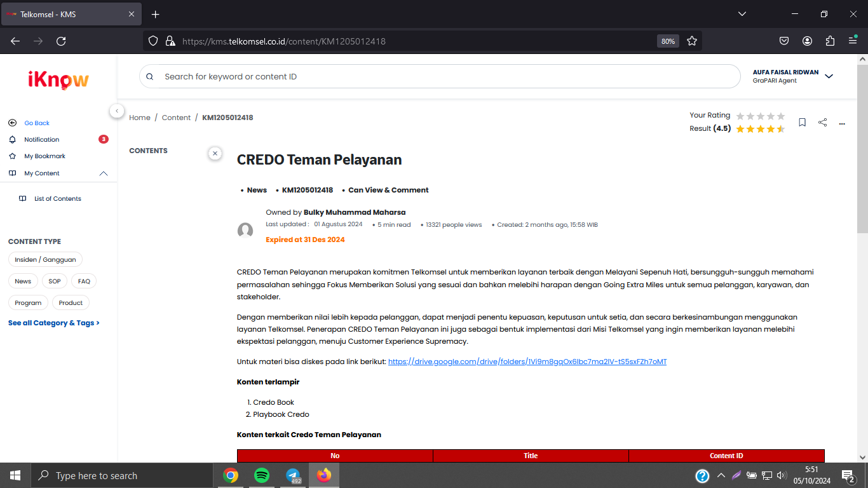The image size is (868, 488).
Task: Click the Go Back arrow icon
Action: click(12, 123)
